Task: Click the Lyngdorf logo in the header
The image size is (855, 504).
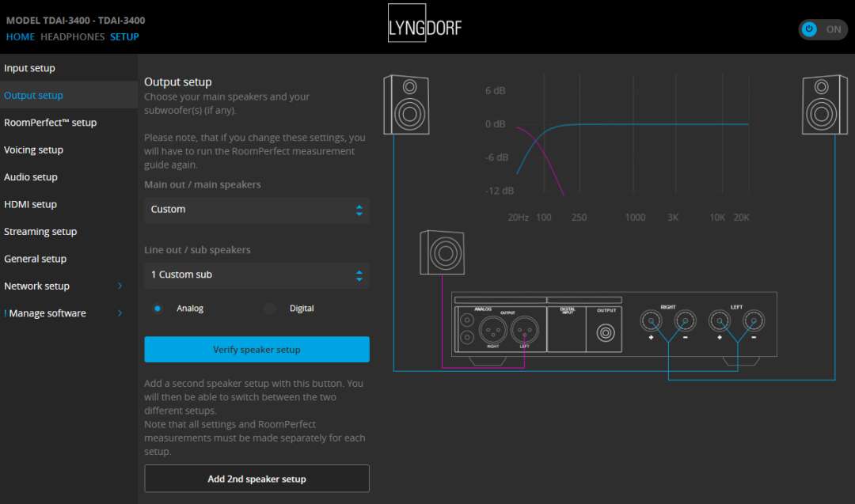Action: [x=424, y=28]
